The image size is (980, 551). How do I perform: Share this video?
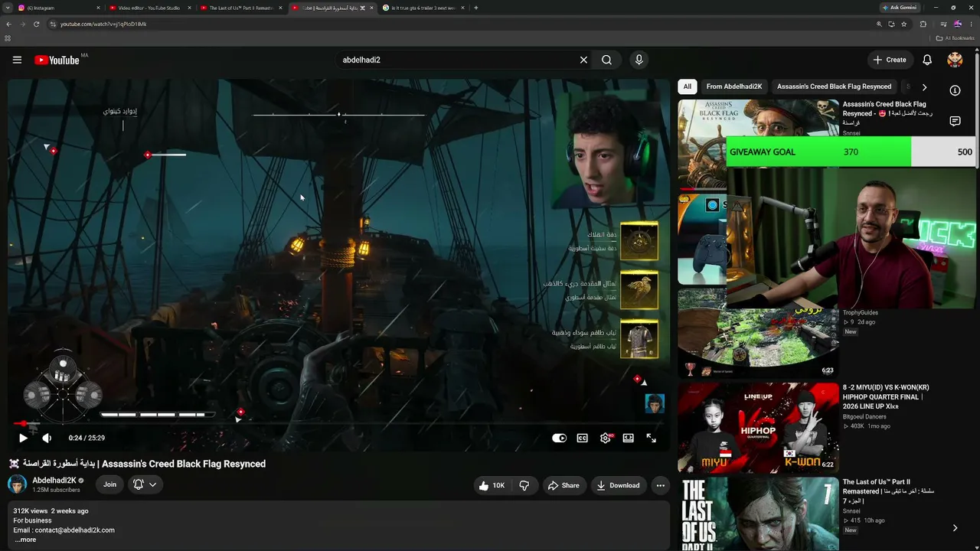click(563, 485)
